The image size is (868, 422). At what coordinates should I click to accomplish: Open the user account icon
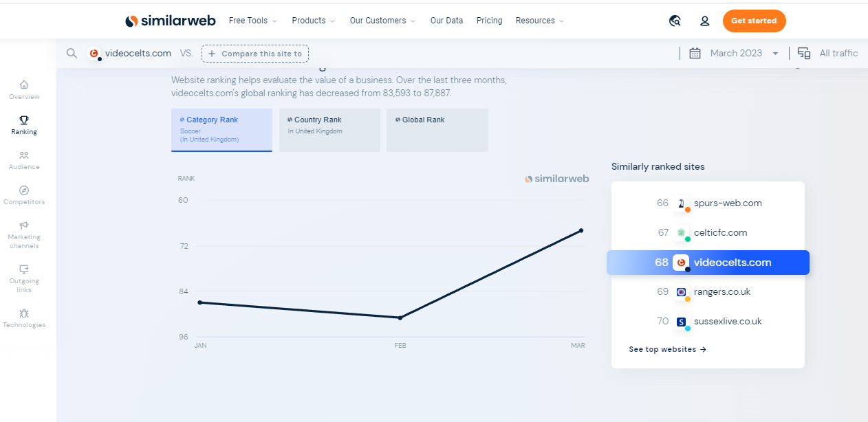704,21
